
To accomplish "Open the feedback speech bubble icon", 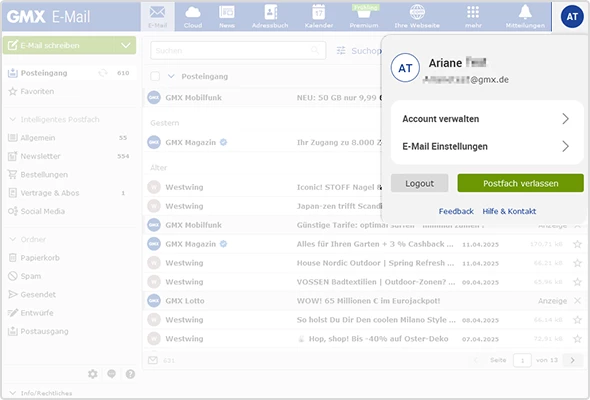I will (x=111, y=374).
